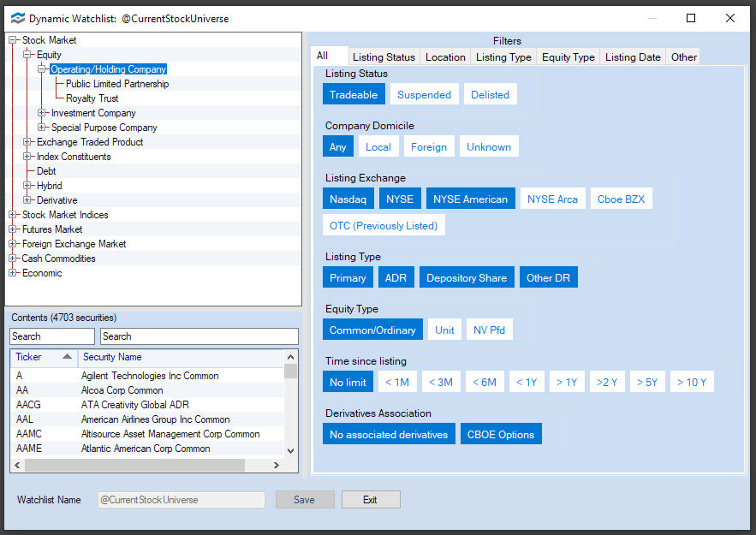Select Royalty Trust in the tree
This screenshot has width=756, height=535.
[x=92, y=98]
